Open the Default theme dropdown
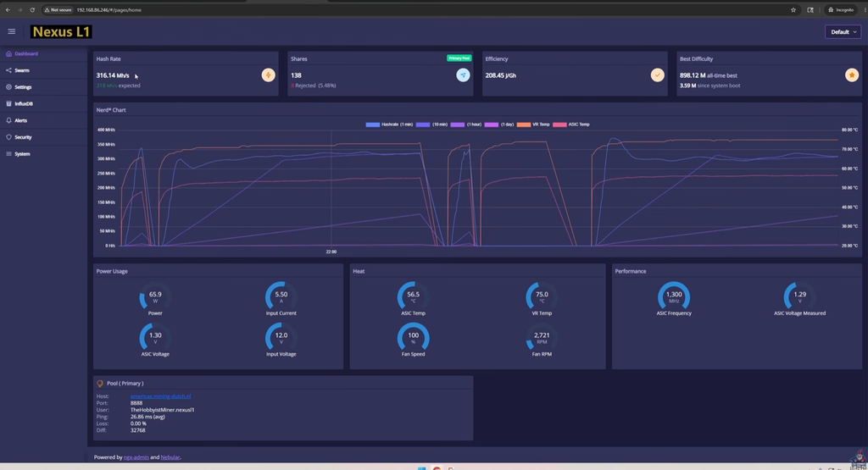Viewport: 868px width, 470px height. click(843, 32)
